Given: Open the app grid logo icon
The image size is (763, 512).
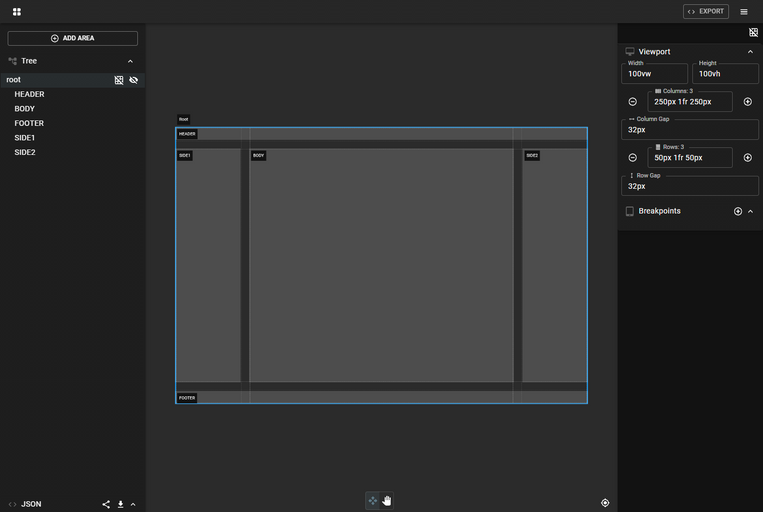Looking at the screenshot, I should [x=17, y=12].
